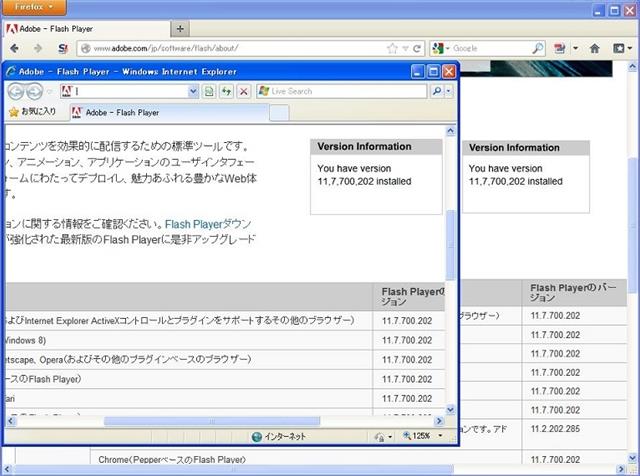This screenshot has height=476, width=640.
Task: Open IE favorites star button
Action: [33, 111]
